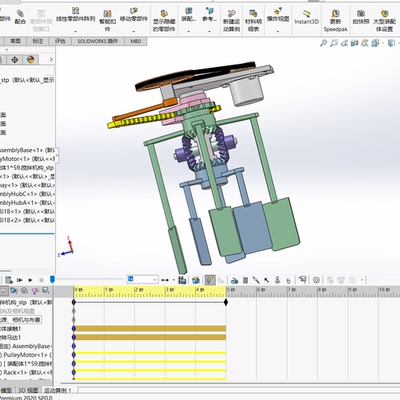
Task: Select AssemblyHubA<1> in the feature tree
Action: tap(27, 202)
